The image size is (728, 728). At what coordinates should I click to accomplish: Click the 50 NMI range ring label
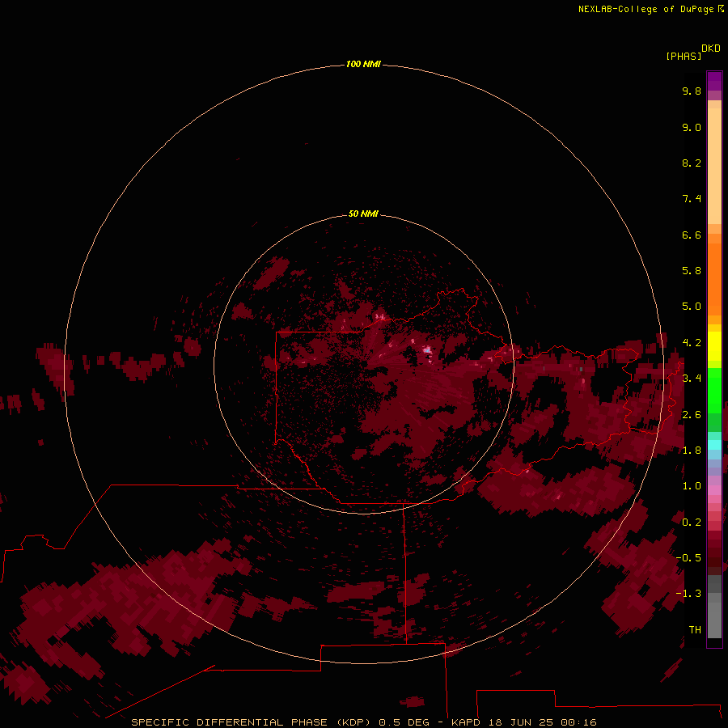tap(363, 214)
